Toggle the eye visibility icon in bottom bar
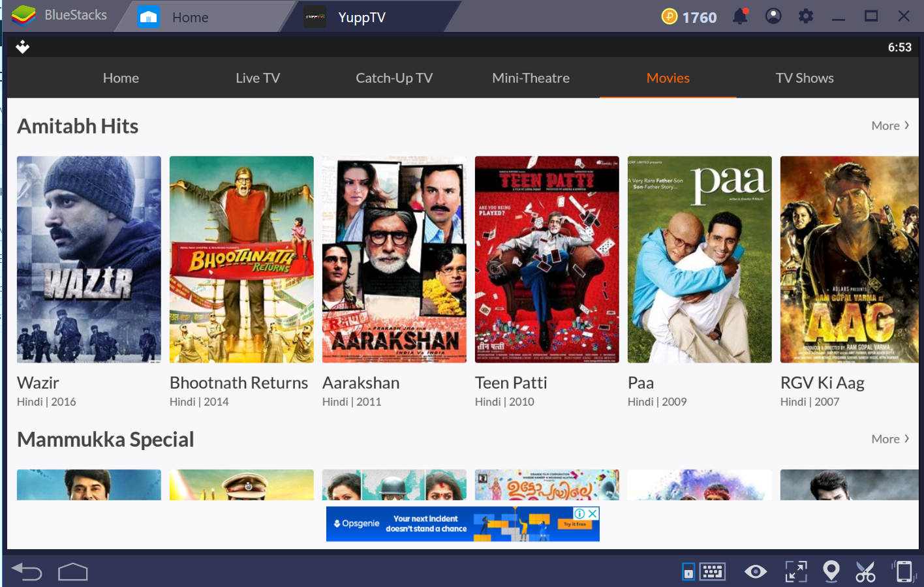Screen dimensions: 924x587 point(756,572)
